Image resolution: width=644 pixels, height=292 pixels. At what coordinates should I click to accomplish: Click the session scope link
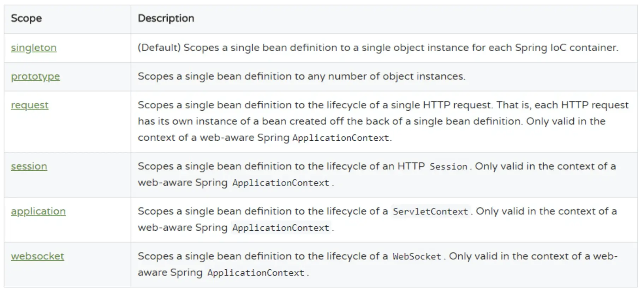click(29, 166)
